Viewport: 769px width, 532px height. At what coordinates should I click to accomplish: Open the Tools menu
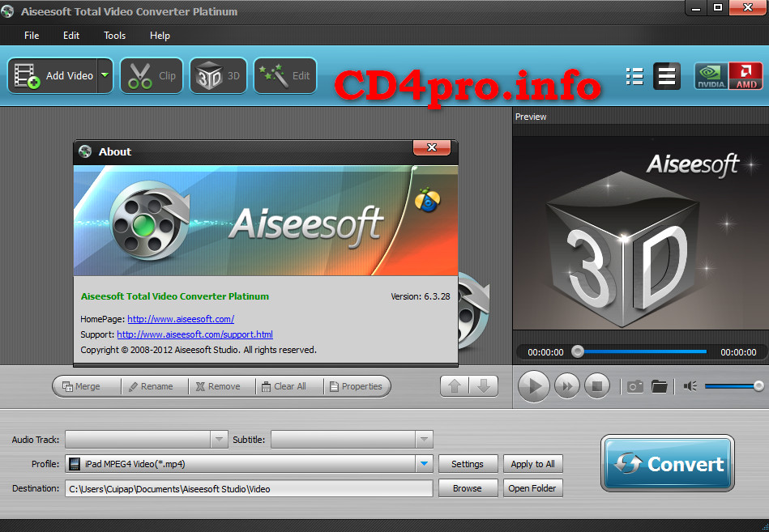115,36
